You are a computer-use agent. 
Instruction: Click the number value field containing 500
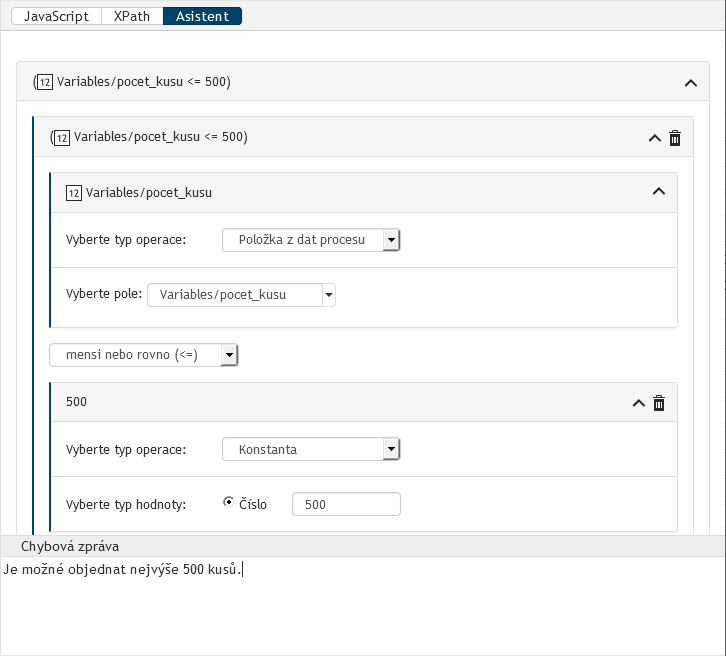346,504
